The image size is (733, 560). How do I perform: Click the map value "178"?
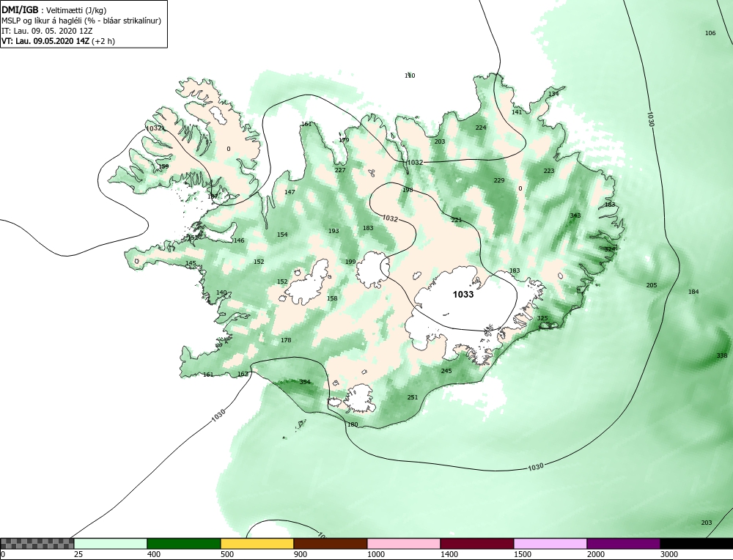pyautogui.click(x=286, y=340)
